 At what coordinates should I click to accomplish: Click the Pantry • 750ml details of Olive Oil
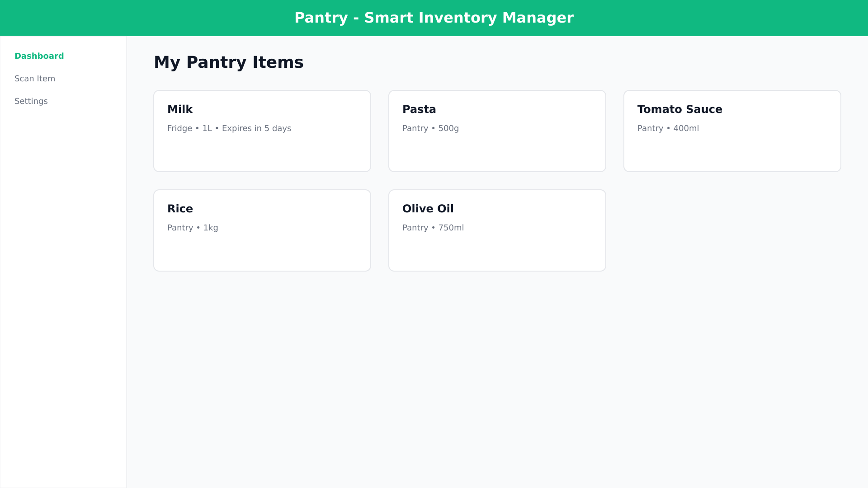point(433,228)
